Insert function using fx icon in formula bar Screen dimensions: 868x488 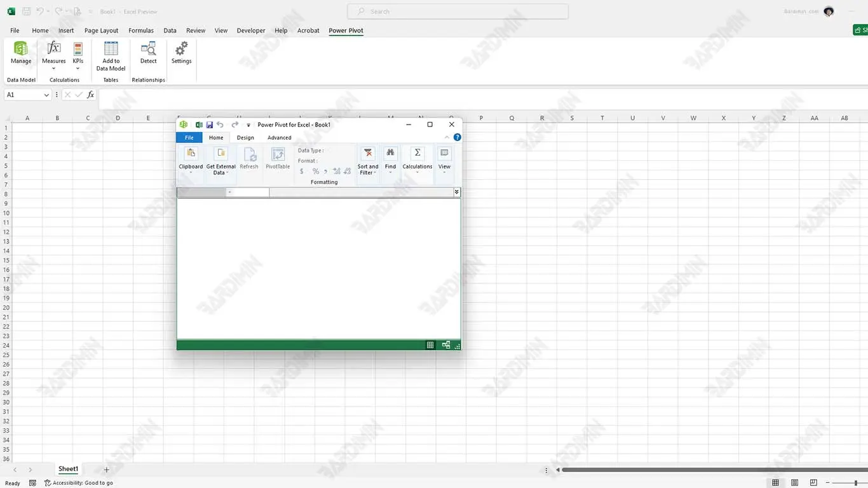point(90,95)
